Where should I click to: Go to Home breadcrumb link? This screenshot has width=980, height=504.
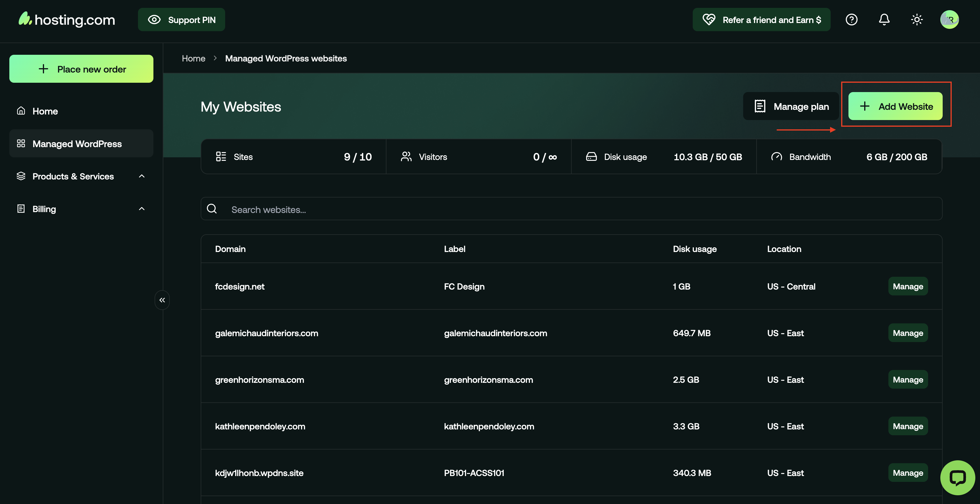(193, 59)
